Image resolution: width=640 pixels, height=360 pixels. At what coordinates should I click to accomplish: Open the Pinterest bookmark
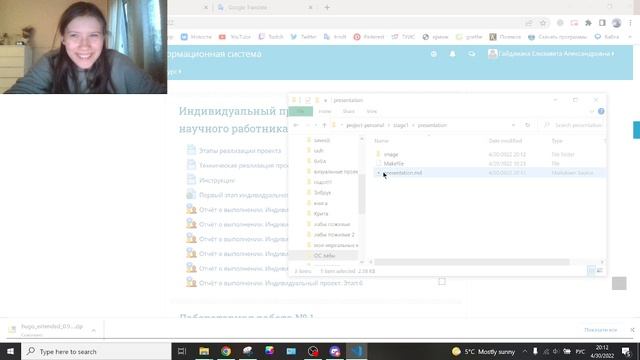369,37
